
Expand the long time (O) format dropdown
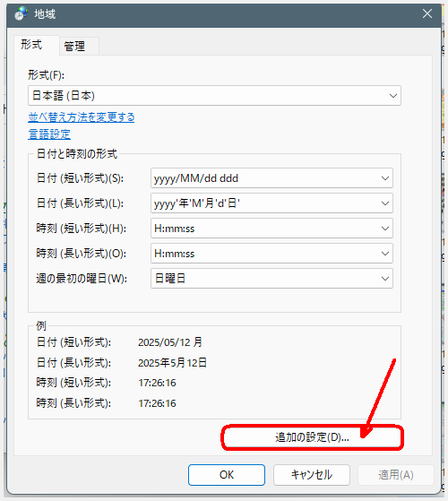point(271,254)
